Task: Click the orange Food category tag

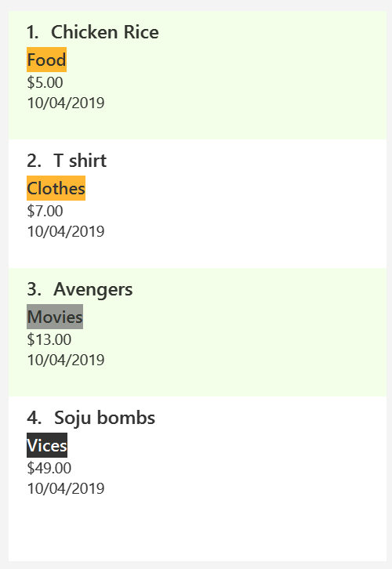Action: coord(46,60)
